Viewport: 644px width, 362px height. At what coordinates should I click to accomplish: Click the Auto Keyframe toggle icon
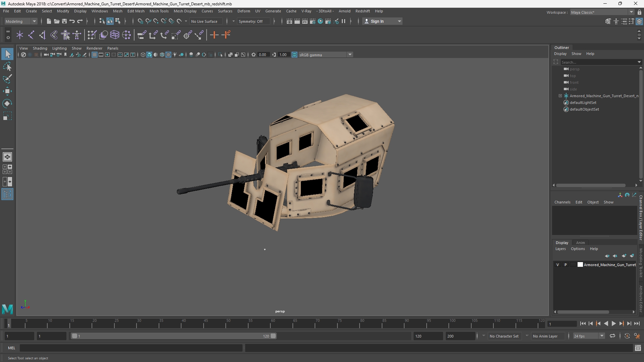[627, 336]
